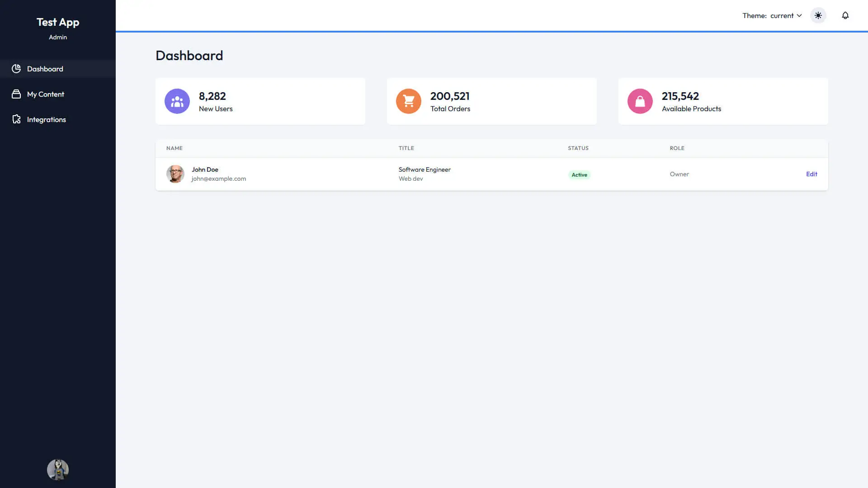Select the My Content sidebar icon
868x488 pixels.
pos(16,94)
